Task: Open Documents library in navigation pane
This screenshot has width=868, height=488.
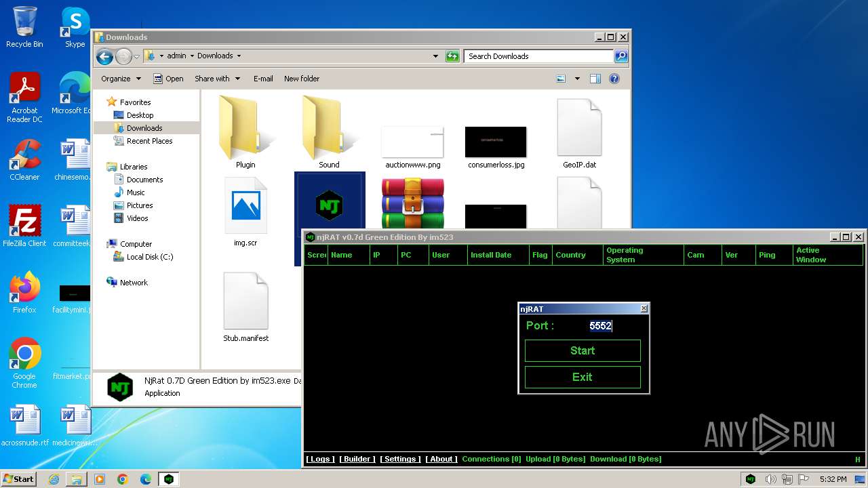Action: (x=144, y=180)
